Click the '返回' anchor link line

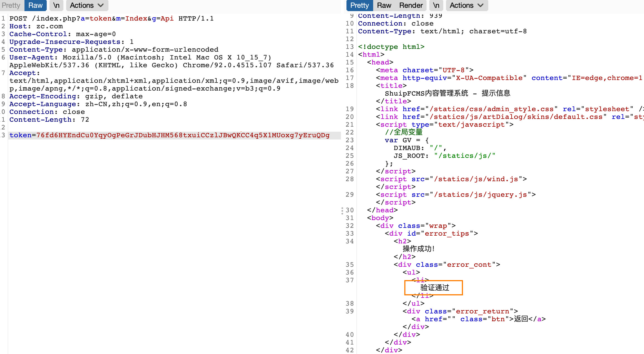tap(479, 319)
